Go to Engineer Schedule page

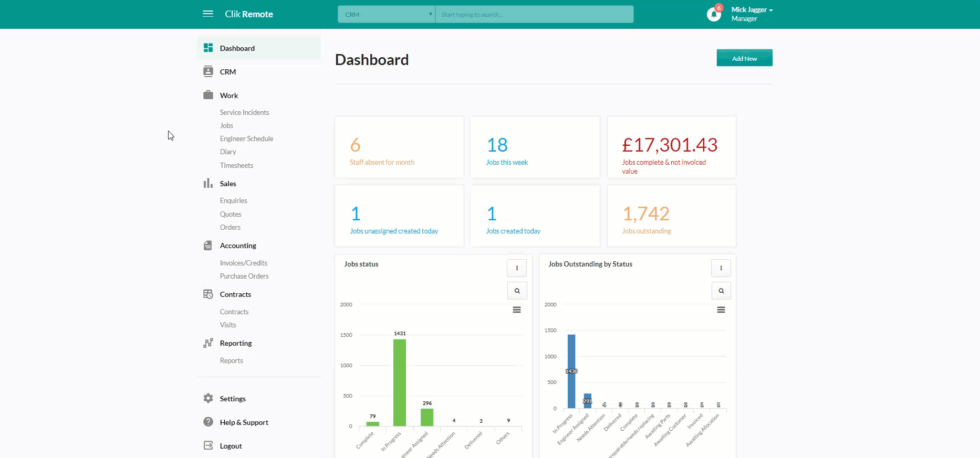pyautogui.click(x=246, y=139)
